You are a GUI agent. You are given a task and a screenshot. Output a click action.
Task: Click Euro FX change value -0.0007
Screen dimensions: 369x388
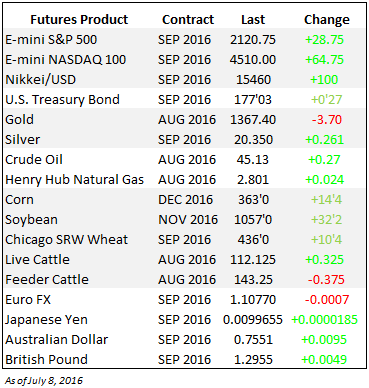click(x=327, y=300)
